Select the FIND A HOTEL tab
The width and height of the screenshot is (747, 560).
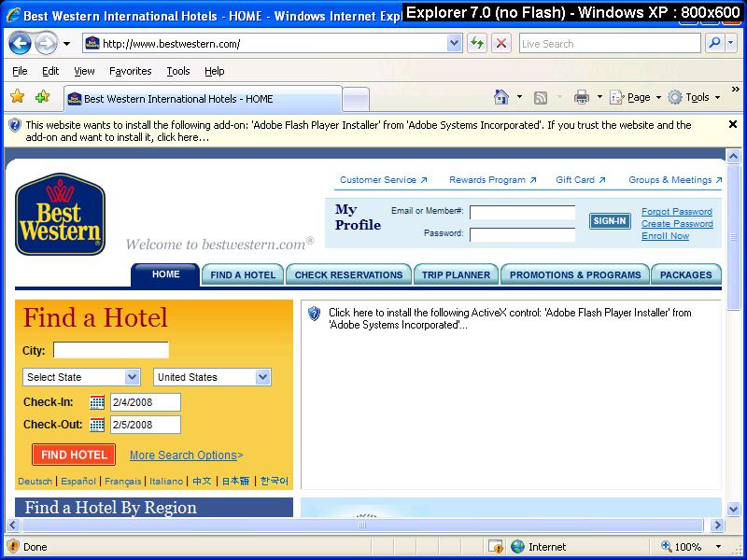(243, 274)
